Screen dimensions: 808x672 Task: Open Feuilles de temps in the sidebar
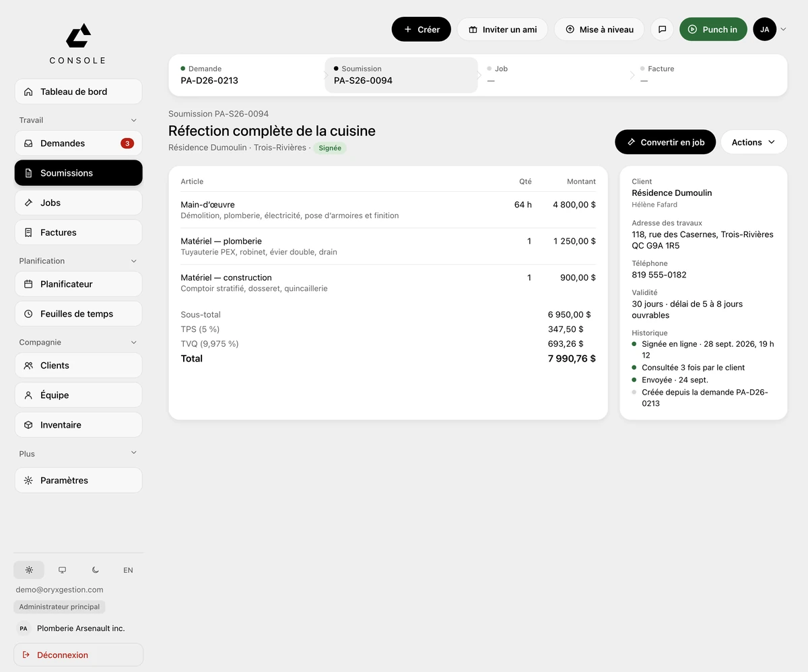coord(78,314)
